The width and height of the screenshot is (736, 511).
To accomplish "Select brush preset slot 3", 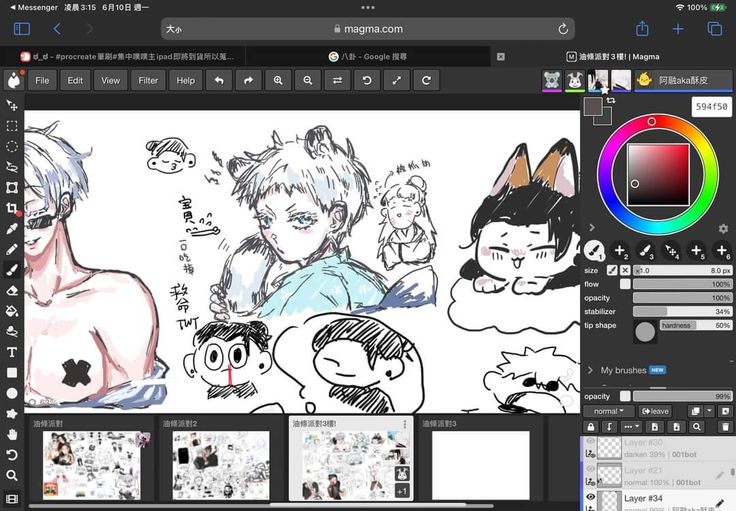I will 645,251.
